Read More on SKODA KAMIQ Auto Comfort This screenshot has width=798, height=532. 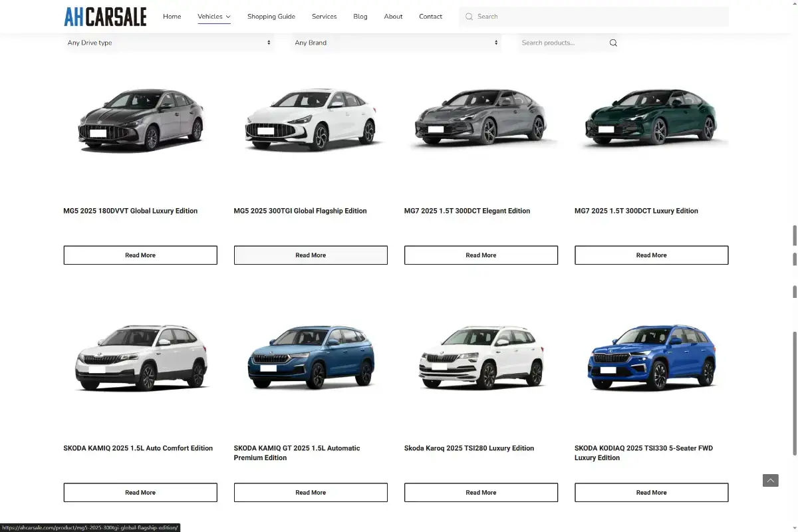coord(140,493)
